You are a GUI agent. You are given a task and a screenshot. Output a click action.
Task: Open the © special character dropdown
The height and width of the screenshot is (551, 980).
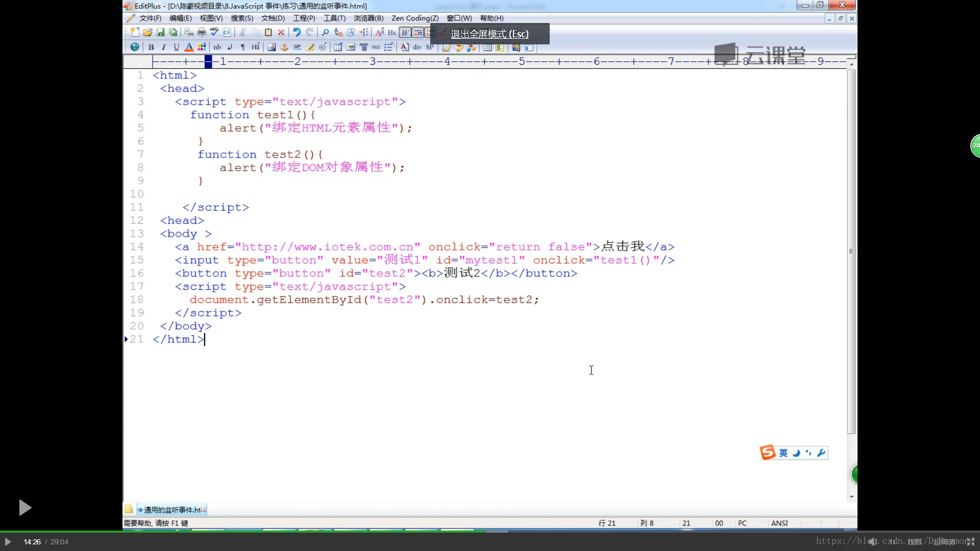click(x=323, y=47)
